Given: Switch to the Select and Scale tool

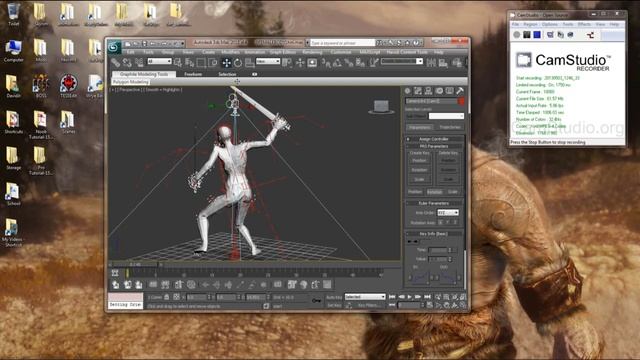Looking at the screenshot, I should [x=249, y=62].
